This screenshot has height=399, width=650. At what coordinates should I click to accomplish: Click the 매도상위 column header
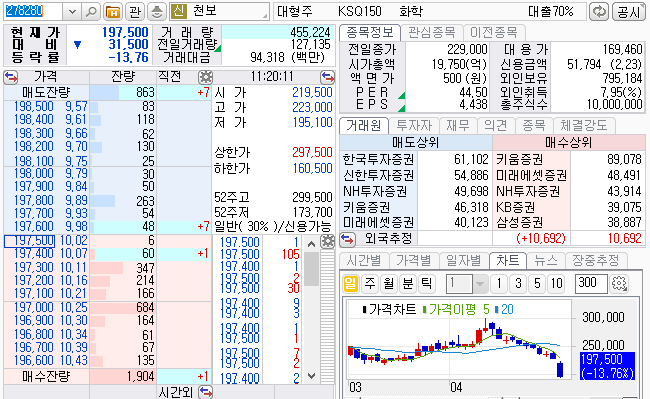415,143
